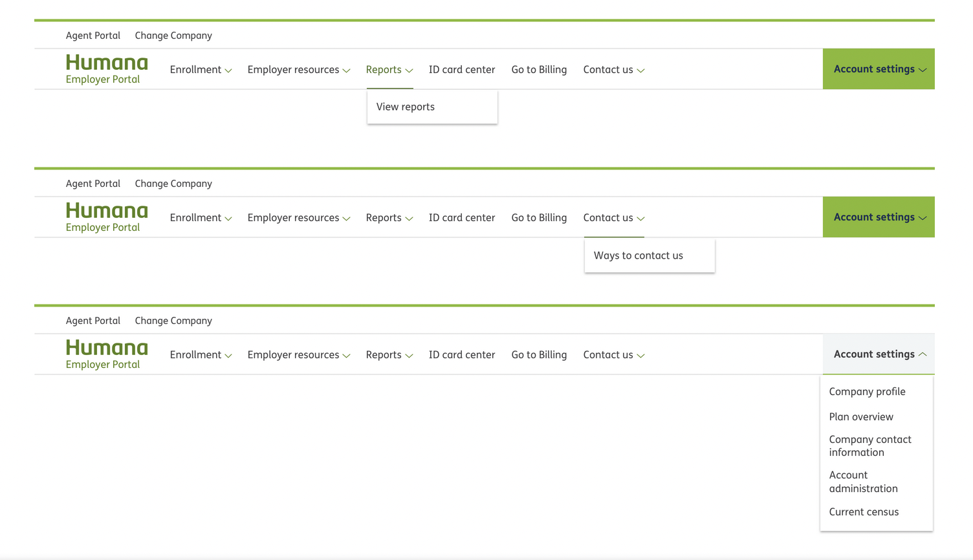Click the Humana logo in the header with Account settings expanded
973x560 pixels.
click(107, 349)
